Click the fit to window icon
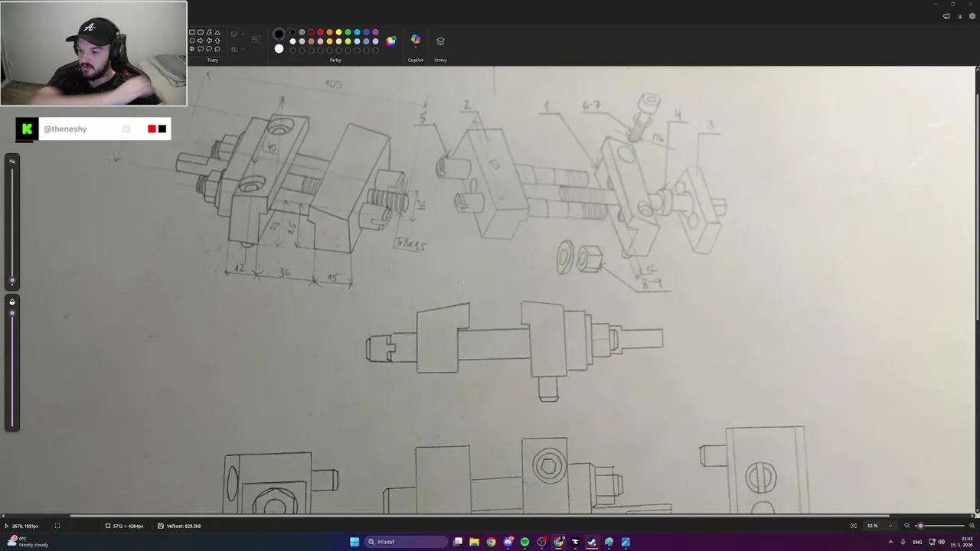This screenshot has height=551, width=980. (854, 526)
